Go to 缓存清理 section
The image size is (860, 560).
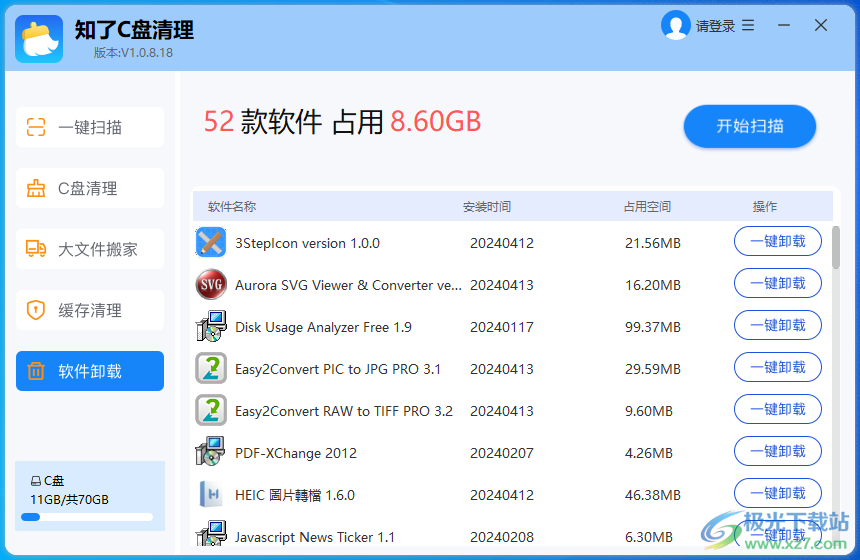[90, 310]
